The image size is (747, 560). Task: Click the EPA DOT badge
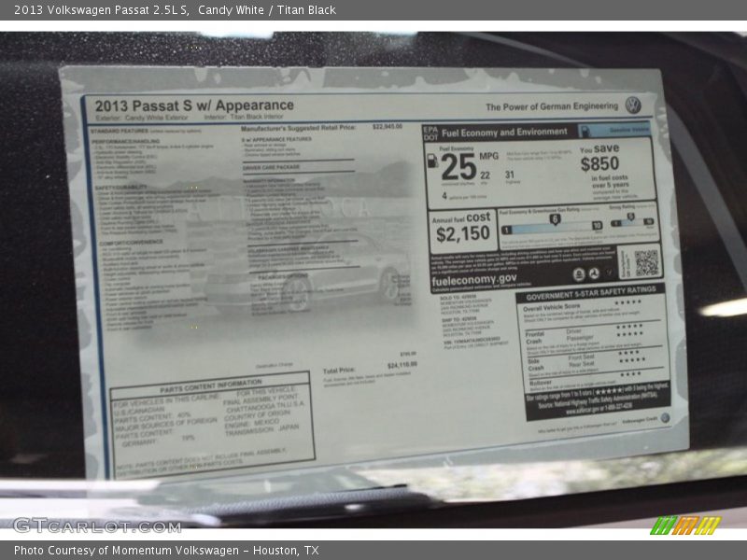430,133
